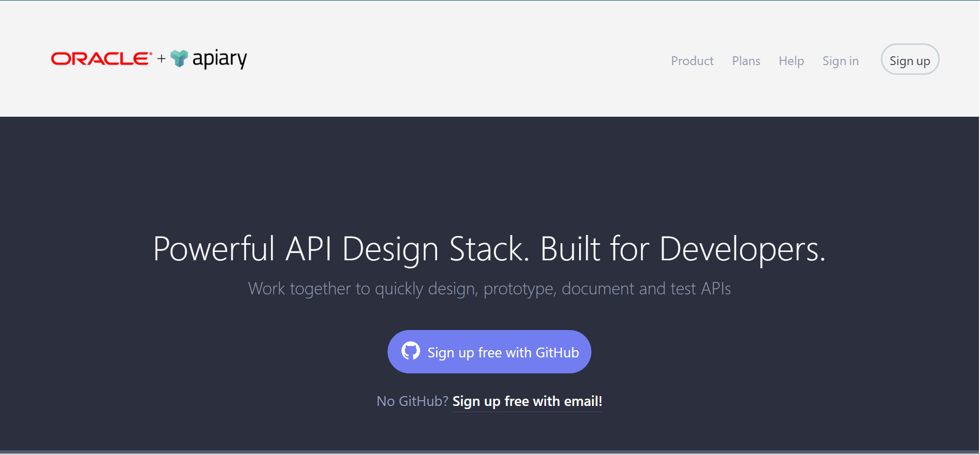This screenshot has height=455, width=980.
Task: Open the Product menu item
Action: point(692,61)
